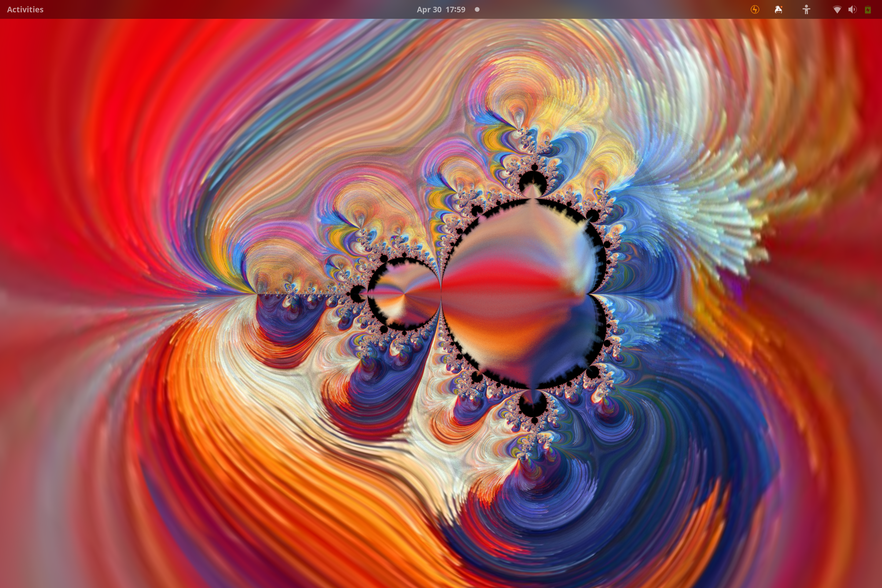Viewport: 882px width, 588px height.
Task: Open the Activities overview
Action: tap(25, 9)
